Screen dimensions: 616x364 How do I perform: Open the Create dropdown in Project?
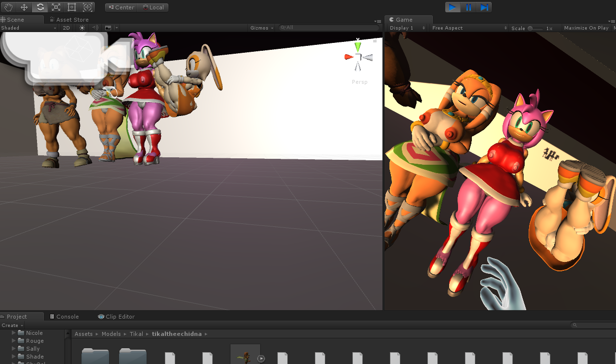point(11,326)
